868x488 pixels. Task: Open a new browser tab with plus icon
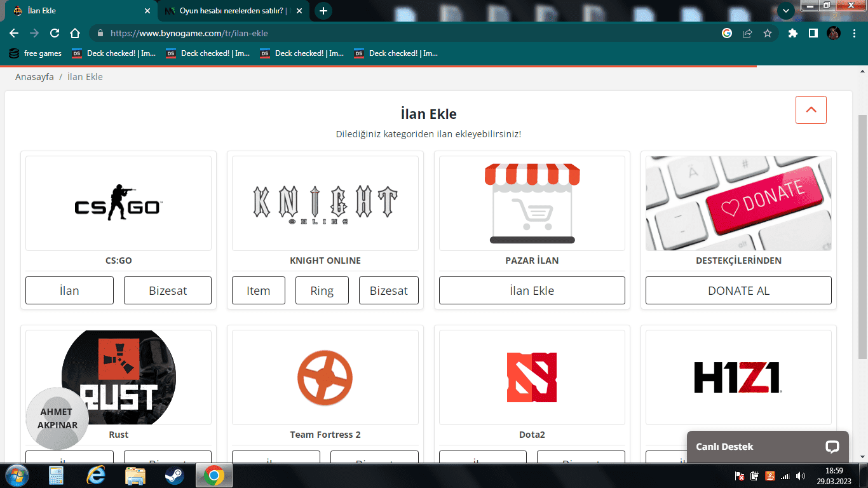coord(323,11)
